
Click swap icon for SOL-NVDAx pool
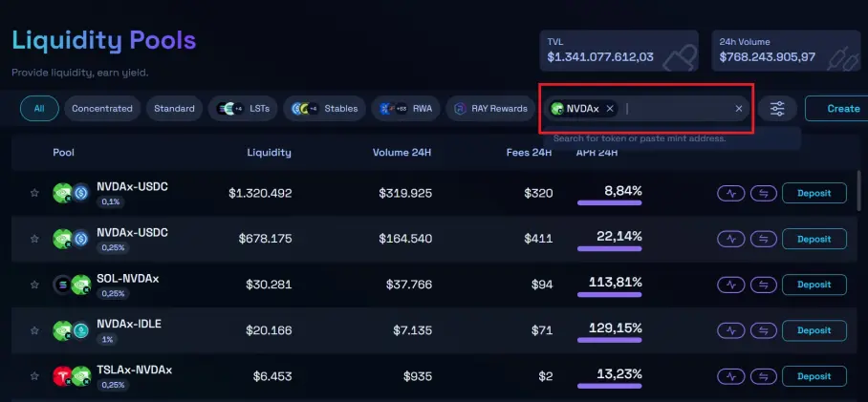[764, 285]
